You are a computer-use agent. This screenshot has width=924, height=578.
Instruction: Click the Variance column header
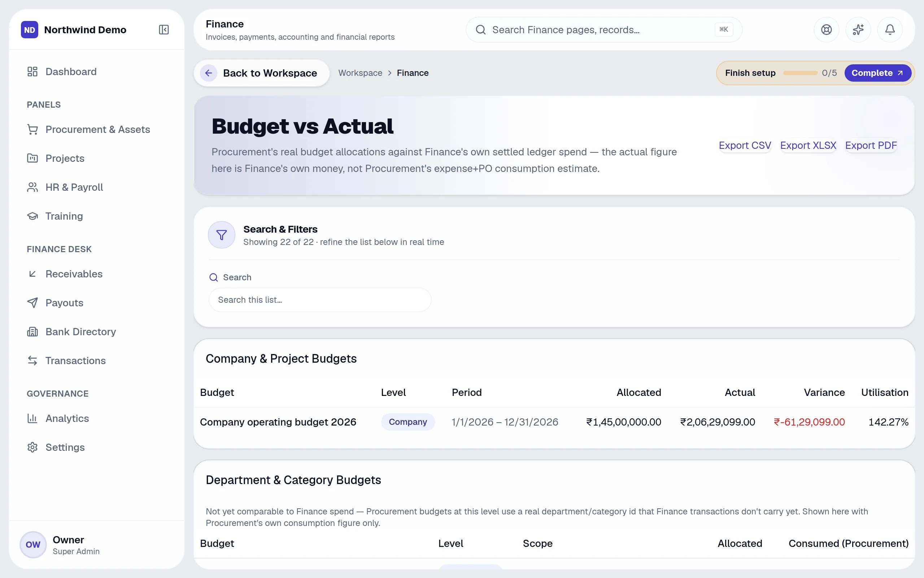click(824, 392)
